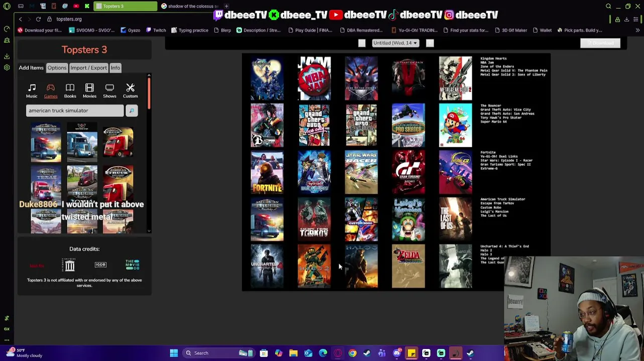Viewport: 644px width, 361px height.
Task: Select the Halo 2 cover in chart
Action: (x=314, y=266)
